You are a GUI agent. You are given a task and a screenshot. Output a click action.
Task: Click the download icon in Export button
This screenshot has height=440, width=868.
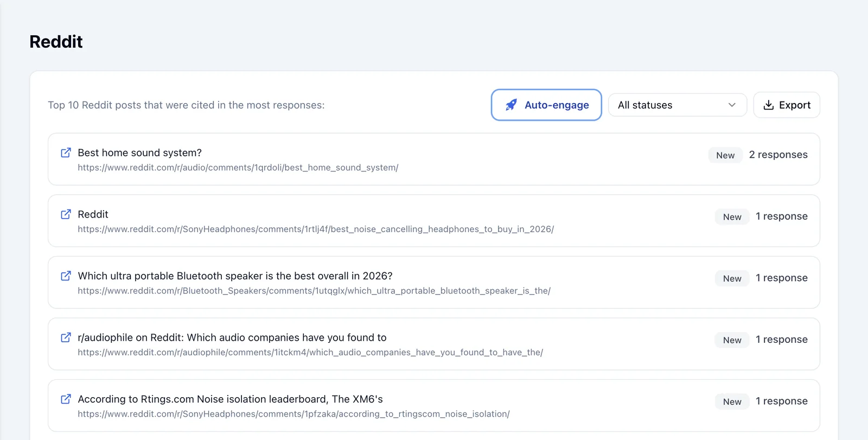[x=768, y=105]
